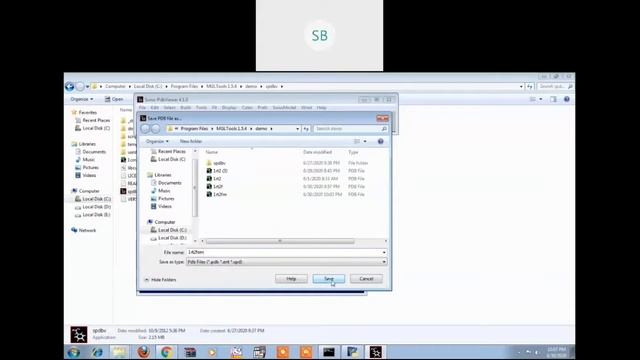
Task: Open the Build menu in Swiss-PdbViewer
Action: 186,108
